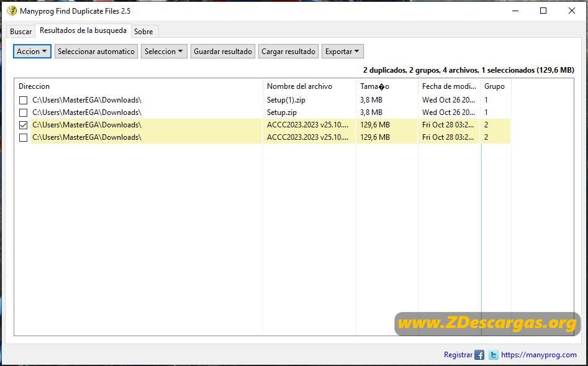Tick the checkbox for Setup(1).zip

tap(23, 100)
